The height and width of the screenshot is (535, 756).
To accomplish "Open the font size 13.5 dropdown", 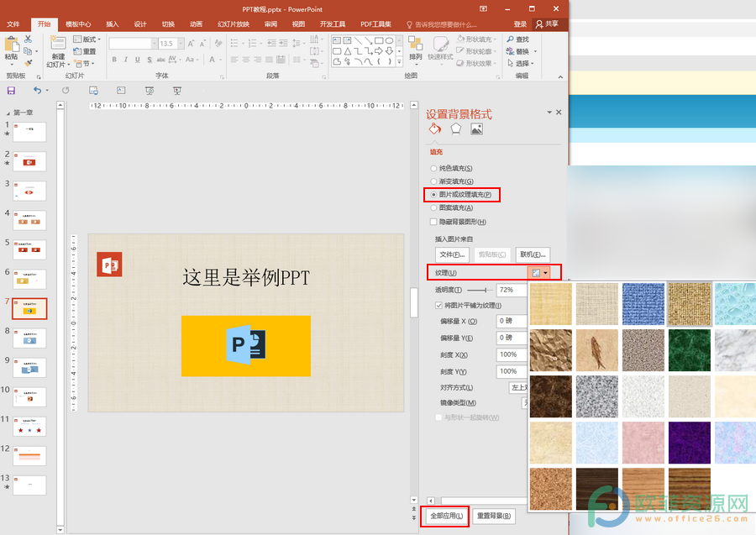I will click(181, 44).
